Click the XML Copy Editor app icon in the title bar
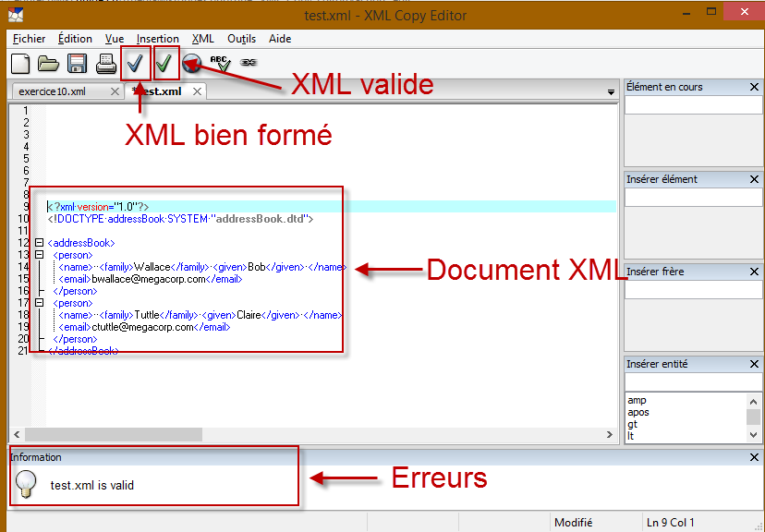Screen dimensions: 765x532 click(x=16, y=15)
